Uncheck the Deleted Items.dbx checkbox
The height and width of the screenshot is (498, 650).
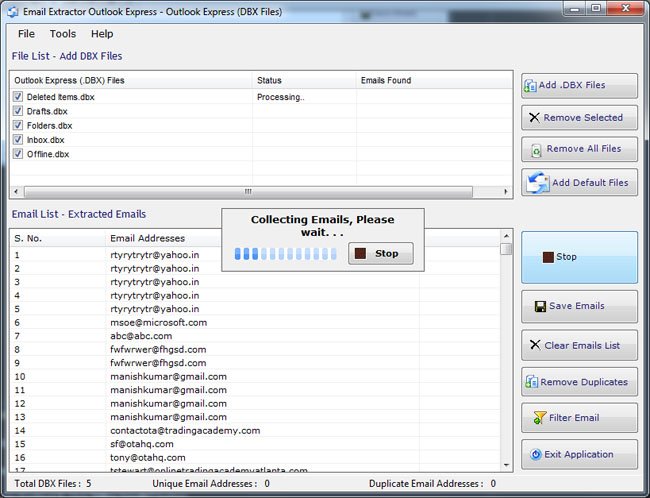pos(17,97)
